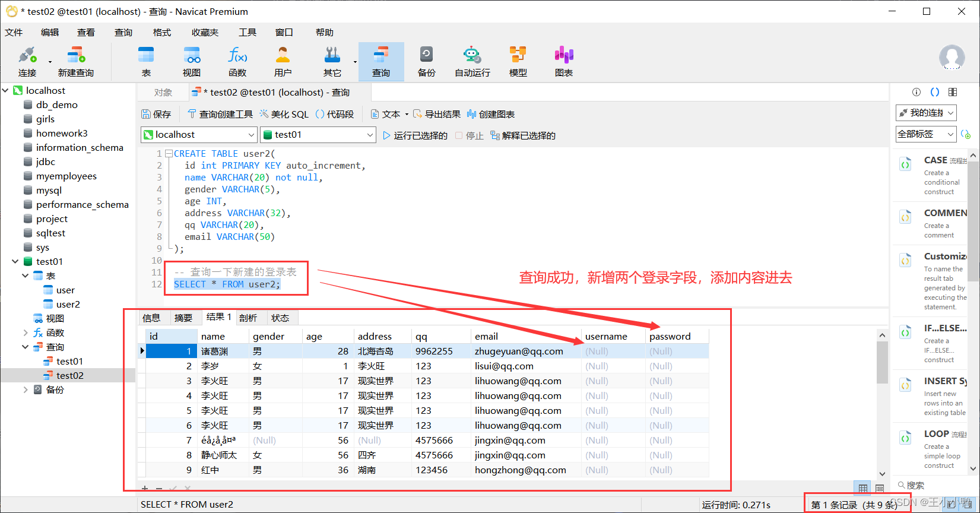This screenshot has height=513, width=980.
Task: Export results with 导出结果
Action: (x=437, y=114)
